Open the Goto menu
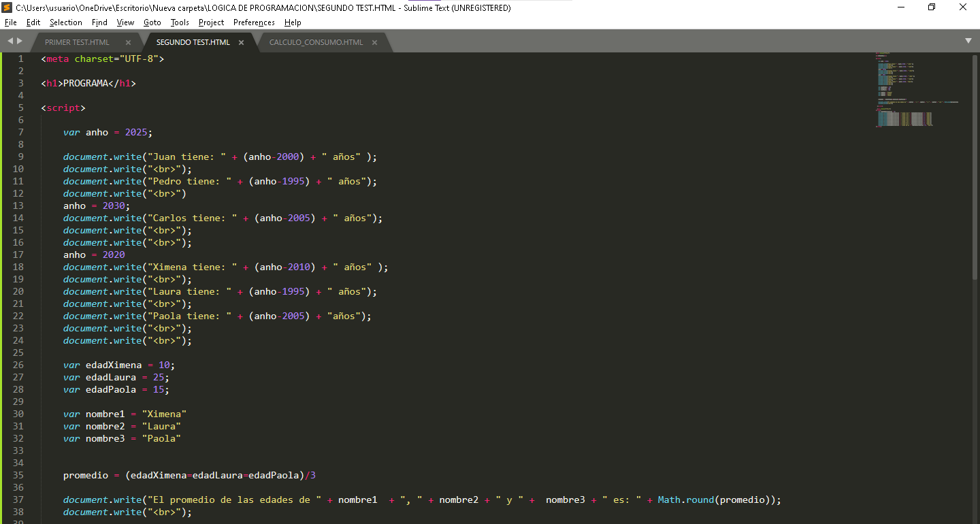The image size is (980, 524). (x=152, y=22)
